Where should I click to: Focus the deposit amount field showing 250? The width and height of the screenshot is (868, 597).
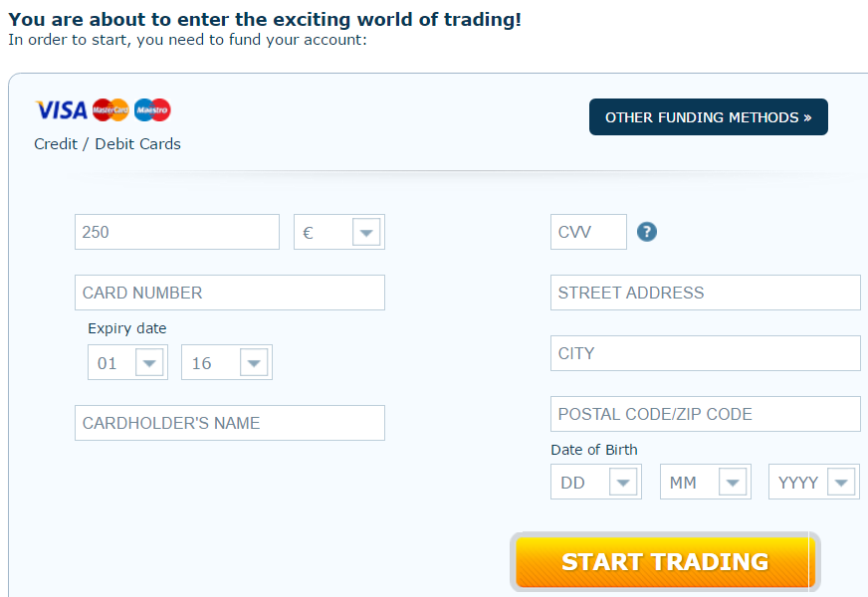(177, 232)
